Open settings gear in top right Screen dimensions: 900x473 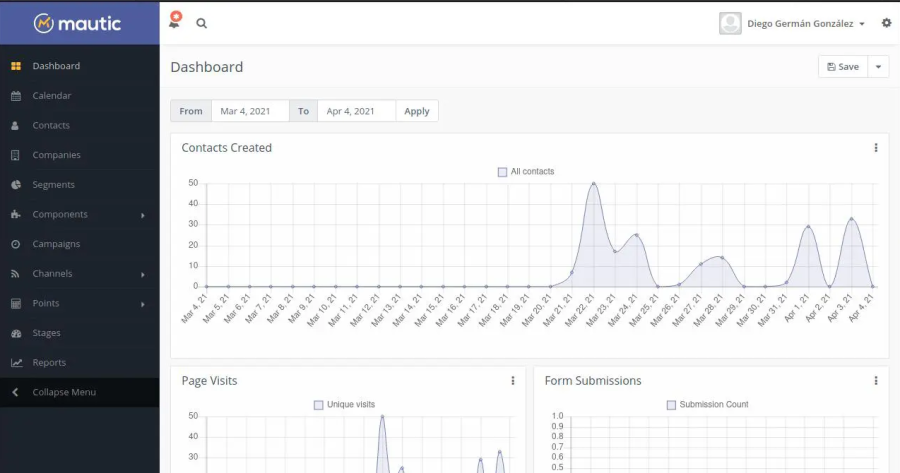(887, 23)
